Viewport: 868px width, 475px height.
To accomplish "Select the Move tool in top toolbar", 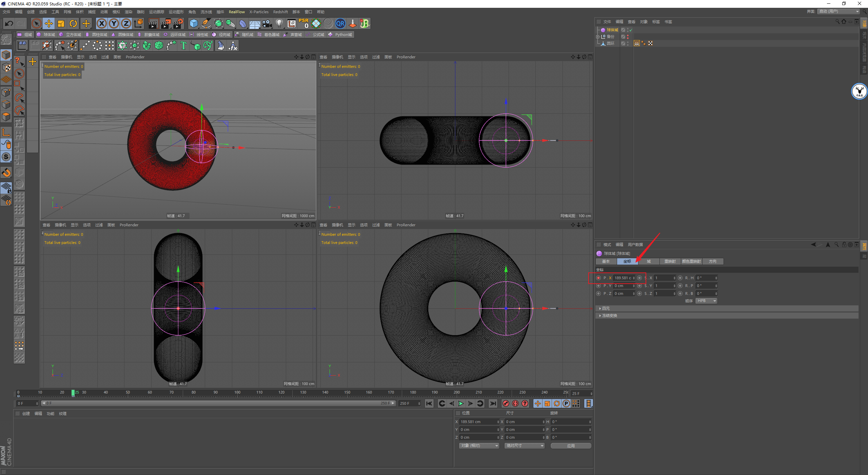I will (49, 23).
